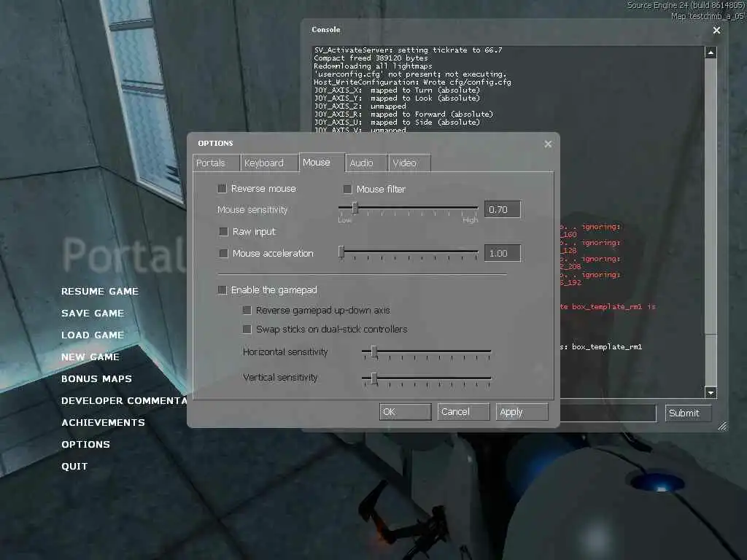Toggle Swap sticks on dual-stick controllers
Image resolution: width=747 pixels, height=560 pixels.
247,329
